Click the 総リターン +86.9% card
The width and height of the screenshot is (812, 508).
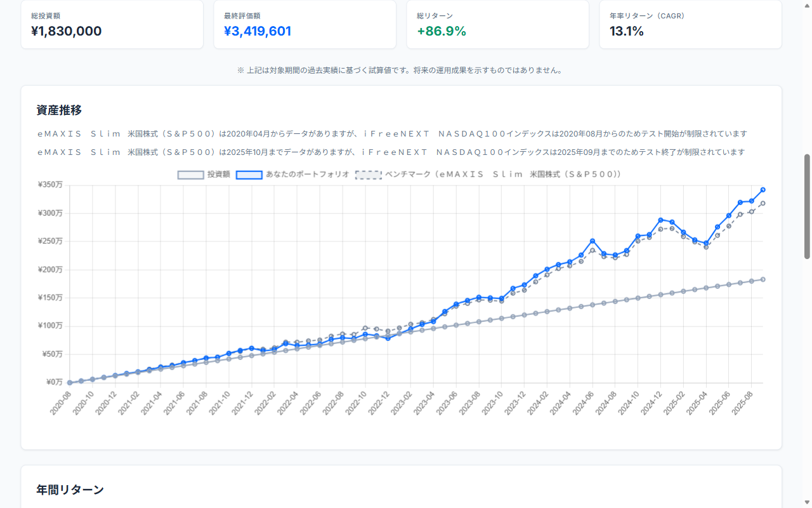click(497, 24)
